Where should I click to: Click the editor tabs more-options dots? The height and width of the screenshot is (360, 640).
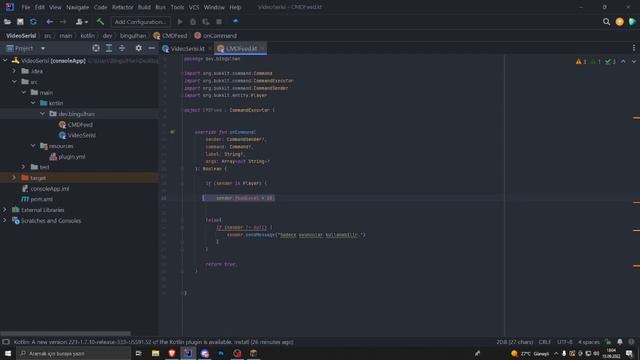[x=633, y=48]
